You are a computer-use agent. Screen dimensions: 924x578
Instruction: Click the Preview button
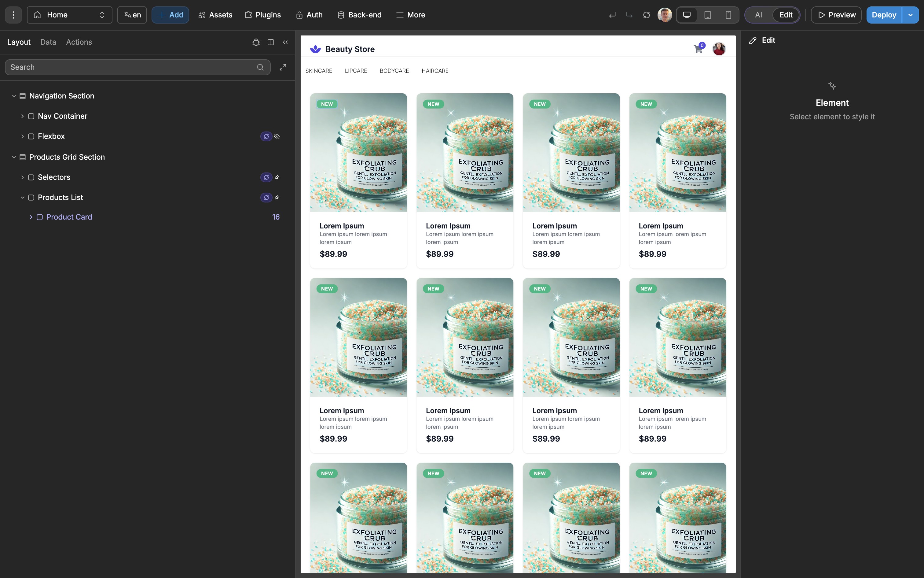pyautogui.click(x=836, y=15)
